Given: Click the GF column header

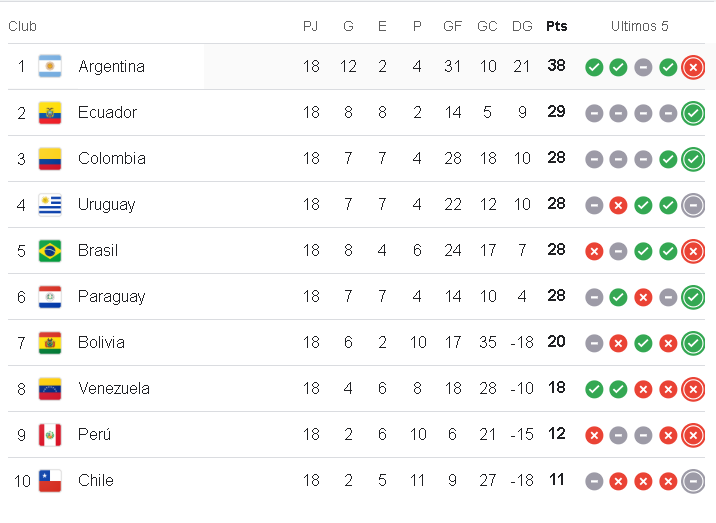Looking at the screenshot, I should point(453,26).
